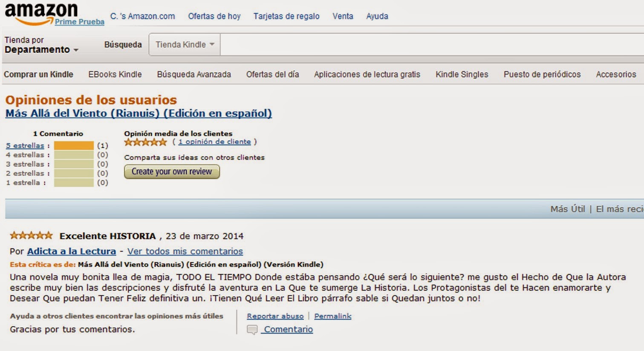Screen dimensions: 644x351
Task: Focus the search text field
Action: click(432, 44)
